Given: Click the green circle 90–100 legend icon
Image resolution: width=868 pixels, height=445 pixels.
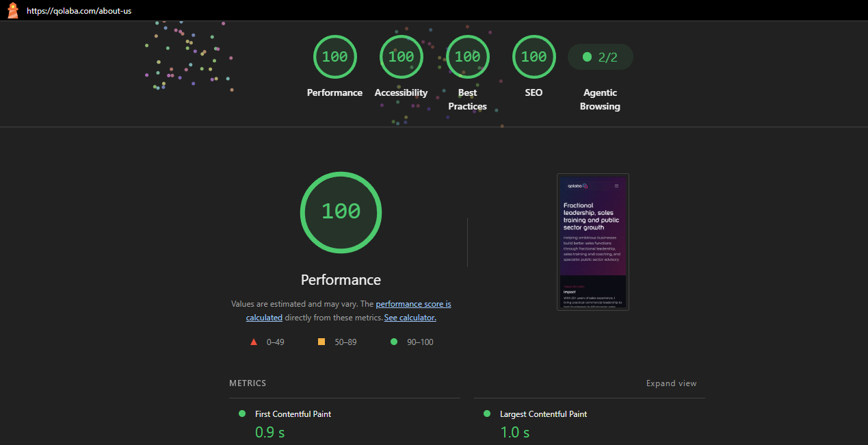Looking at the screenshot, I should (393, 342).
